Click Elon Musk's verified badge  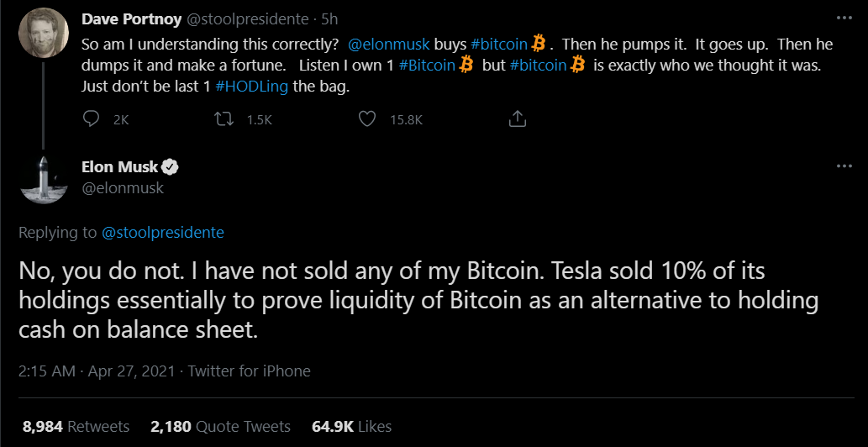click(171, 167)
